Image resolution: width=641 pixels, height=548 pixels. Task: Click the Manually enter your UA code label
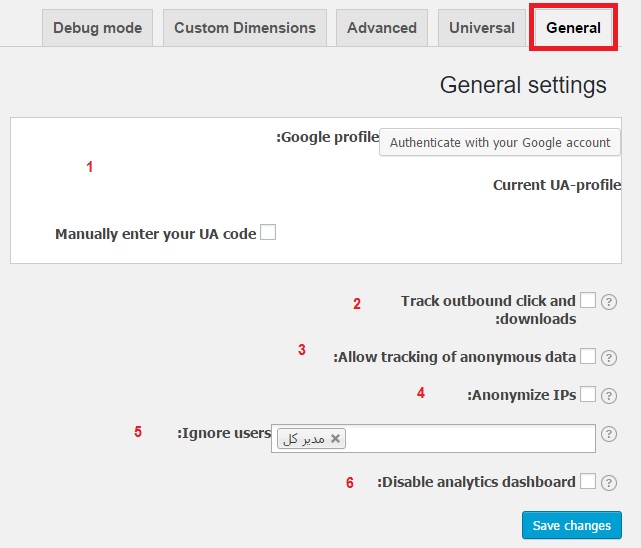click(x=156, y=234)
